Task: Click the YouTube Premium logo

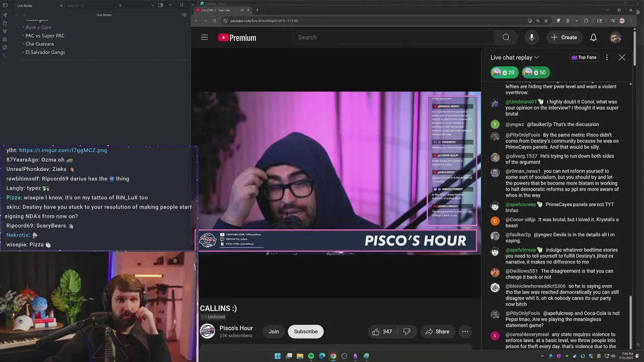Action: (237, 38)
